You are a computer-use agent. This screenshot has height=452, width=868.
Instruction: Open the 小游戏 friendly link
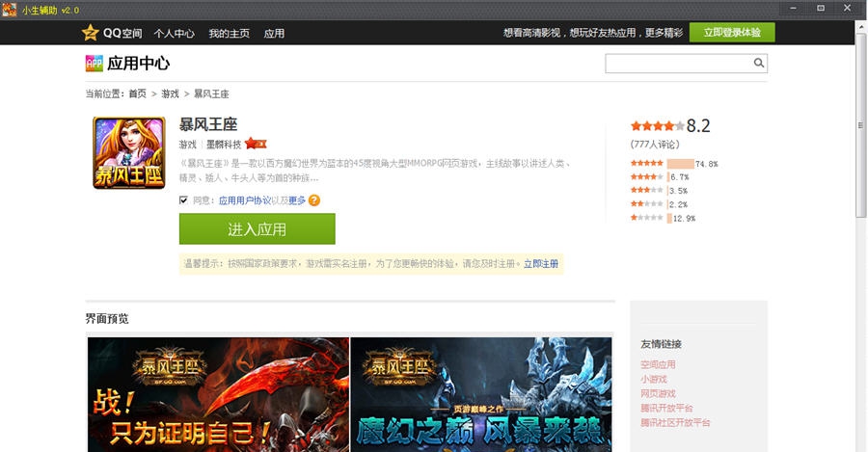click(654, 379)
